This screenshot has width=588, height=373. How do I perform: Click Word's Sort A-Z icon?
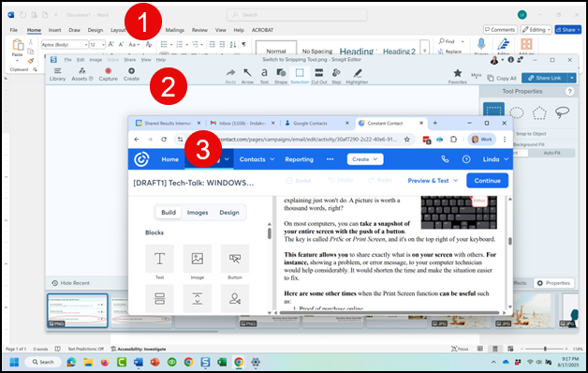[233, 44]
